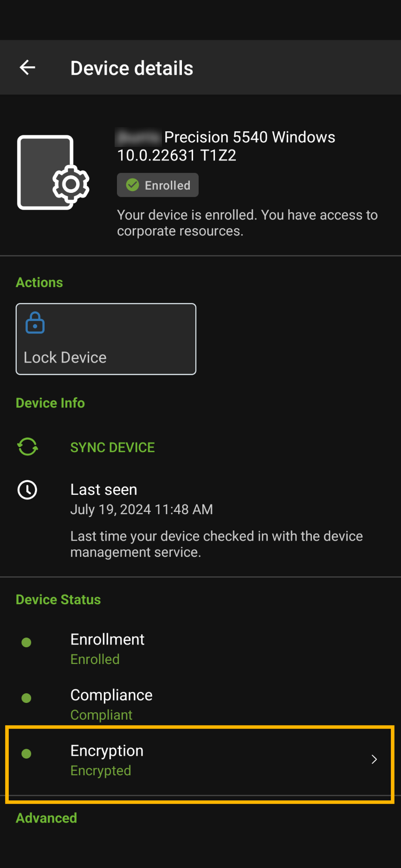This screenshot has height=868, width=401.
Task: Tap SYNC DEVICE to sync the laptop
Action: point(112,447)
